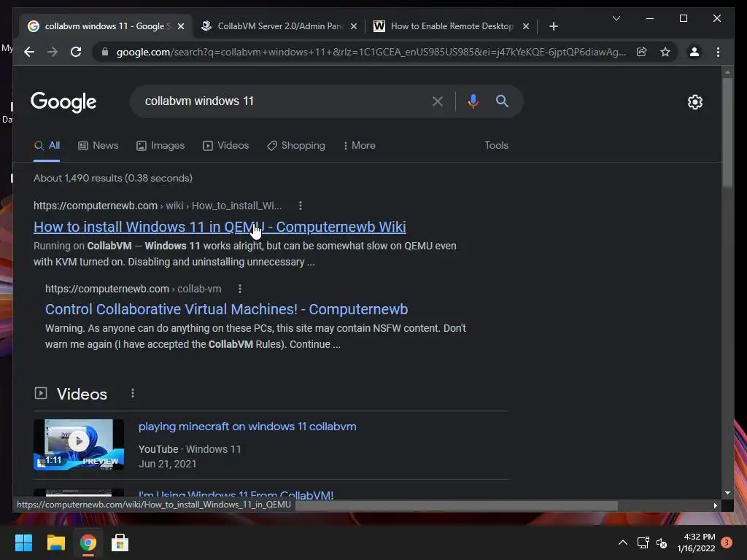The height and width of the screenshot is (560, 747).
Task: Select the Videos results tab
Action: point(226,146)
